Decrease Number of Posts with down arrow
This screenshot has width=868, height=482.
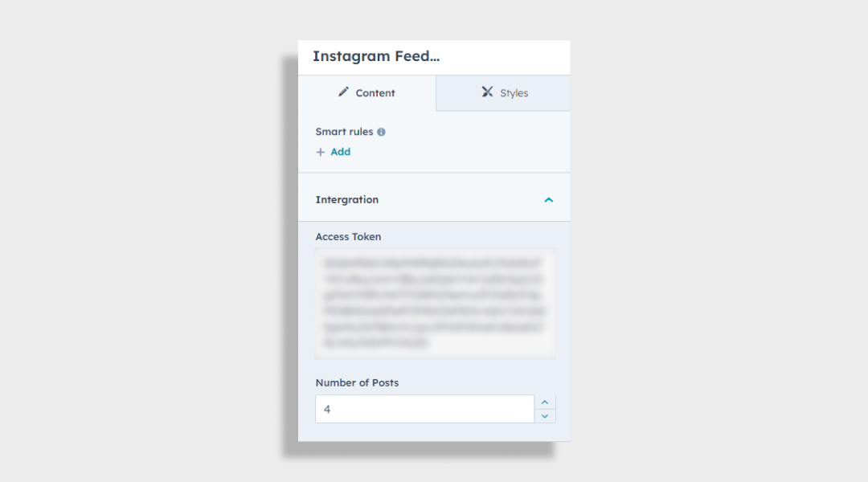(545, 416)
